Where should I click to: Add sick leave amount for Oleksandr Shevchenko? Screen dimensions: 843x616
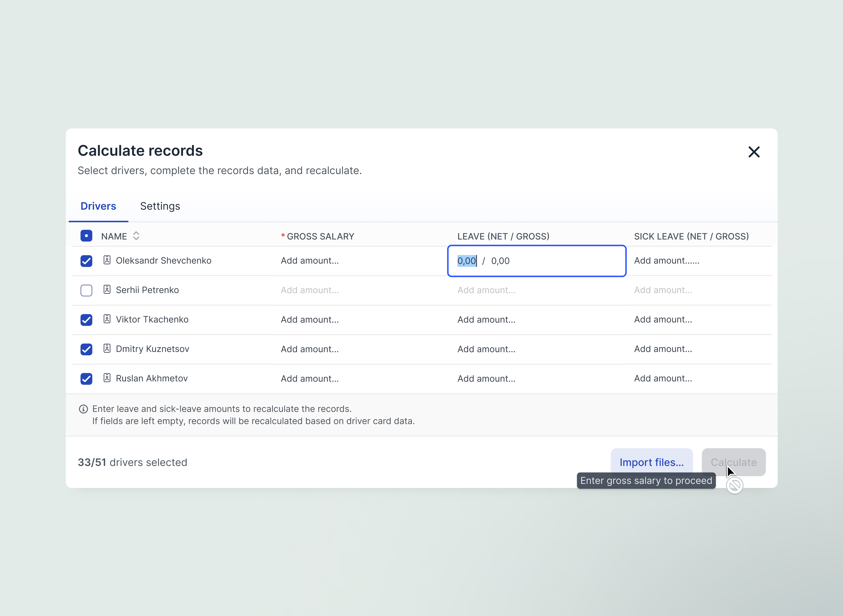pos(667,261)
